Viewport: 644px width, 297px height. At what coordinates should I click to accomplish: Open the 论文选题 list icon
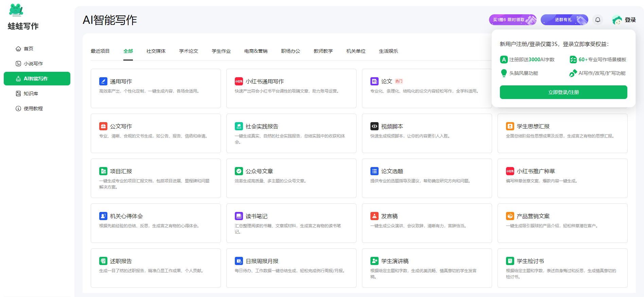[375, 171]
